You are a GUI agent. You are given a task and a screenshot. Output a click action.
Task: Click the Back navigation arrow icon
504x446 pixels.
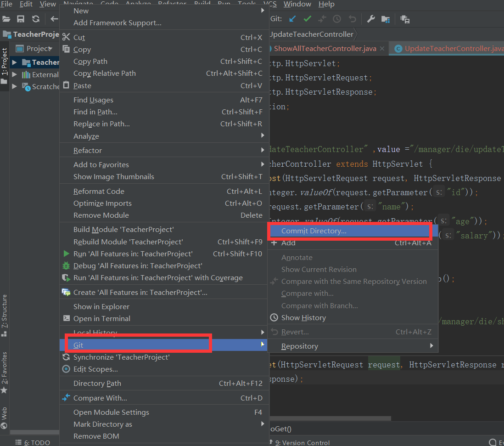[54, 19]
